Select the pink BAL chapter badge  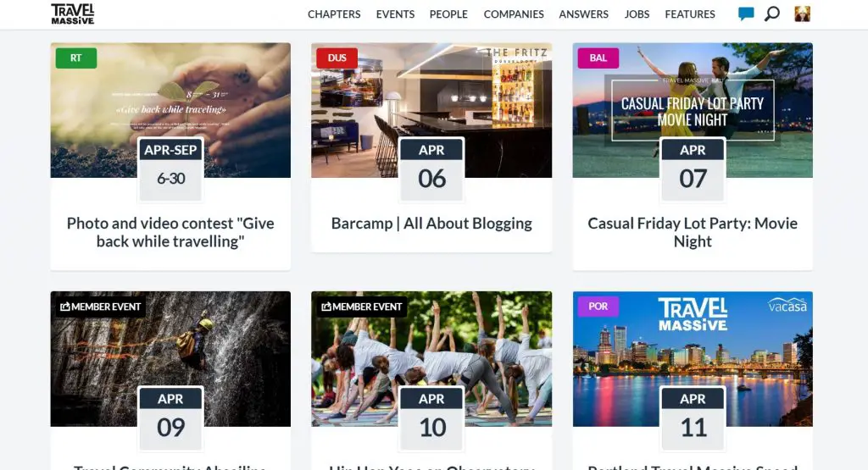coord(598,58)
